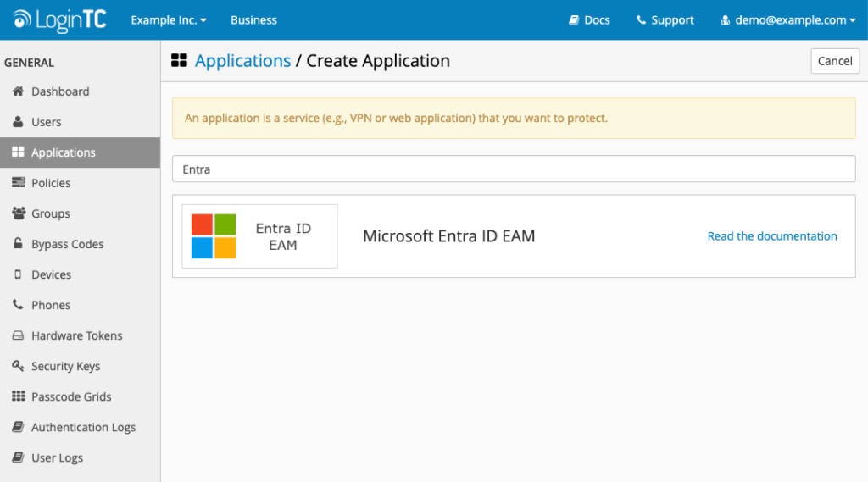Click the Microsoft logo on Entra ID tile
868x482 pixels.
[x=214, y=236]
